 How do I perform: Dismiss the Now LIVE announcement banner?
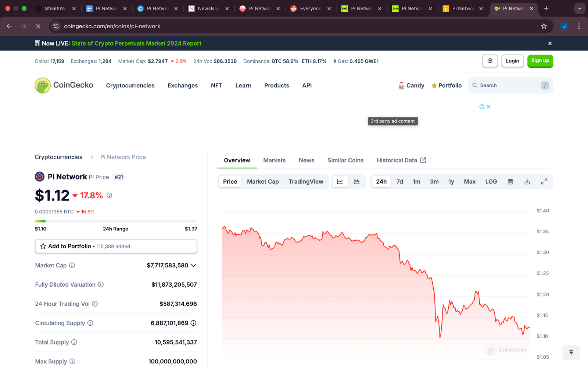[550, 43]
